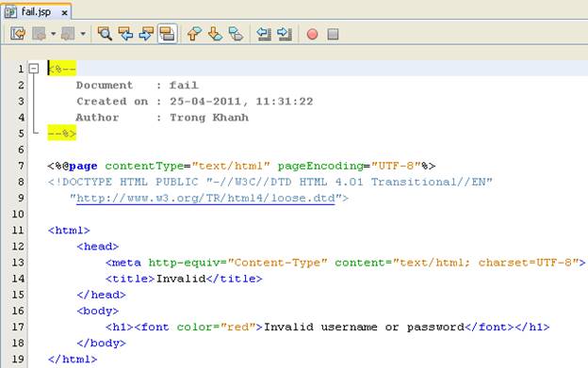Open the Forward history dropdown arrow
The image size is (588, 368).
[x=83, y=34]
